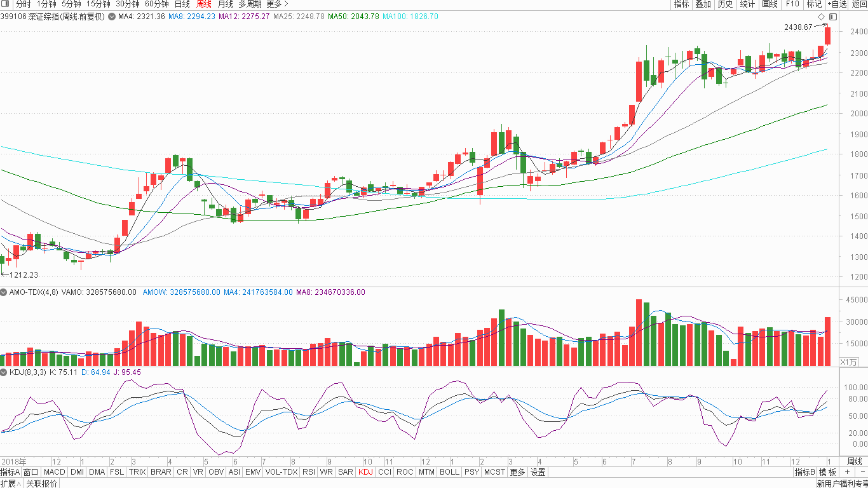Select the BRAR indicator
This screenshot has width=868, height=488.
pyautogui.click(x=161, y=472)
